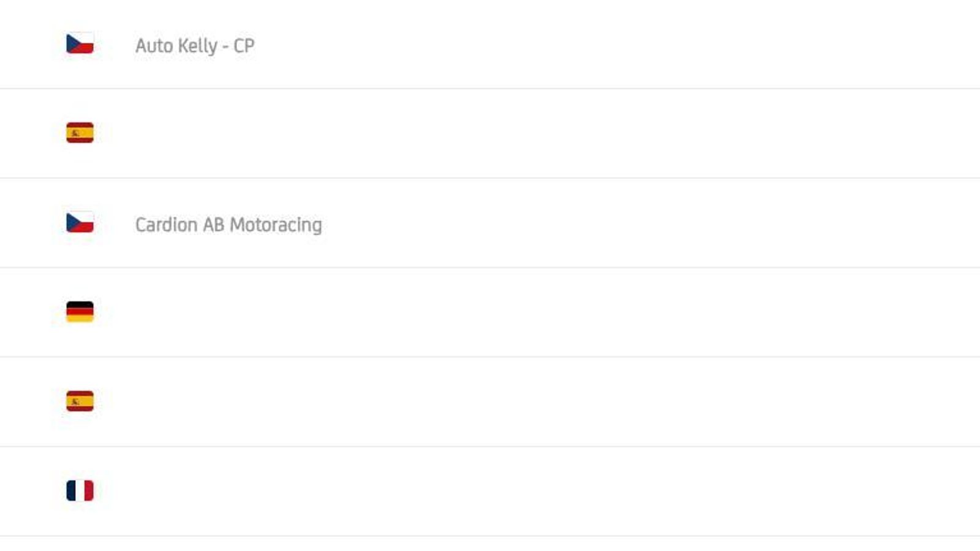Select the list row containing the French flag

coord(490,492)
